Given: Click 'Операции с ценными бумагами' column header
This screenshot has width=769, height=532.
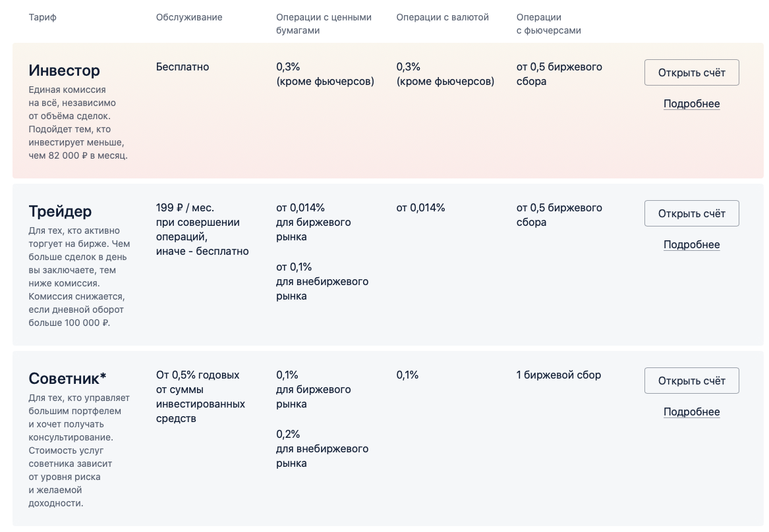Looking at the screenshot, I should (x=324, y=24).
